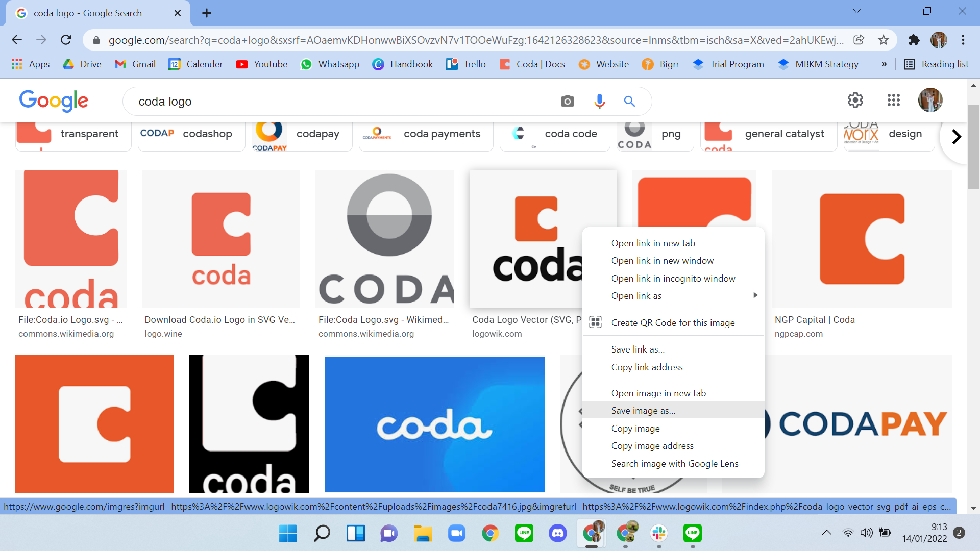Open the gray CODA circle logo thumbnail

coord(385,239)
